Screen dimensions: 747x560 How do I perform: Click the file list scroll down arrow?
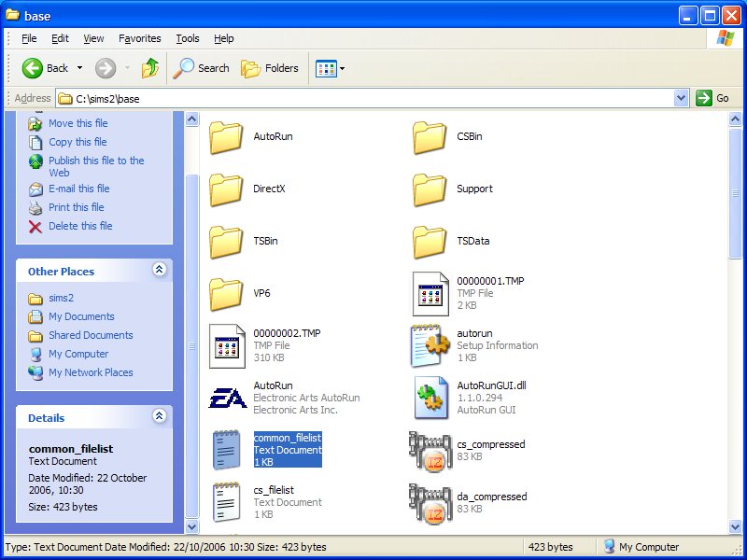(x=735, y=526)
